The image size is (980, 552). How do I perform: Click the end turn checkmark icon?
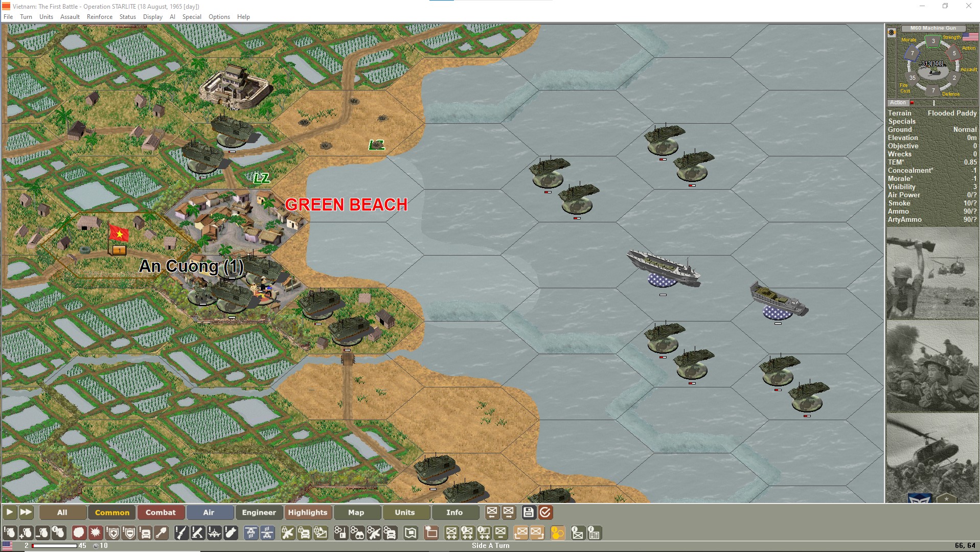(545, 512)
